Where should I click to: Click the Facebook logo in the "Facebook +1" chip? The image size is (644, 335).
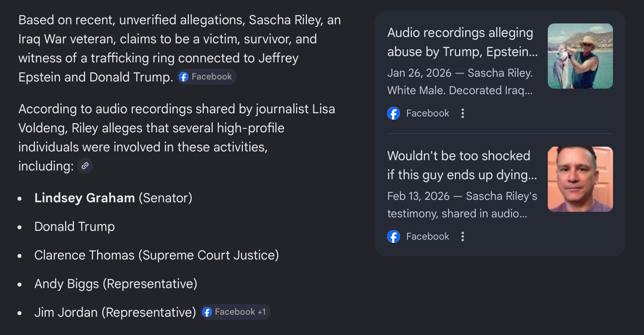click(207, 312)
